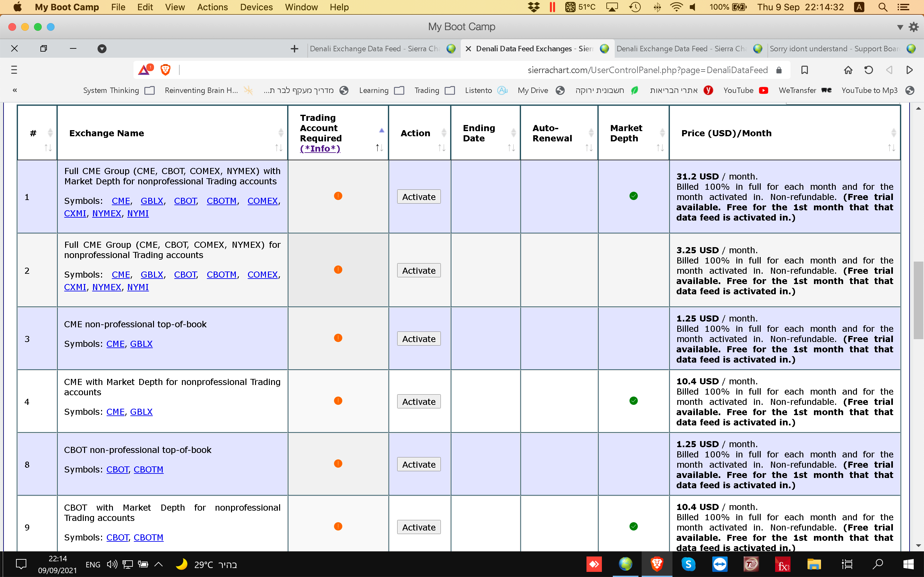Reload the current page
Screen dimensions: 924x577
pos(868,70)
